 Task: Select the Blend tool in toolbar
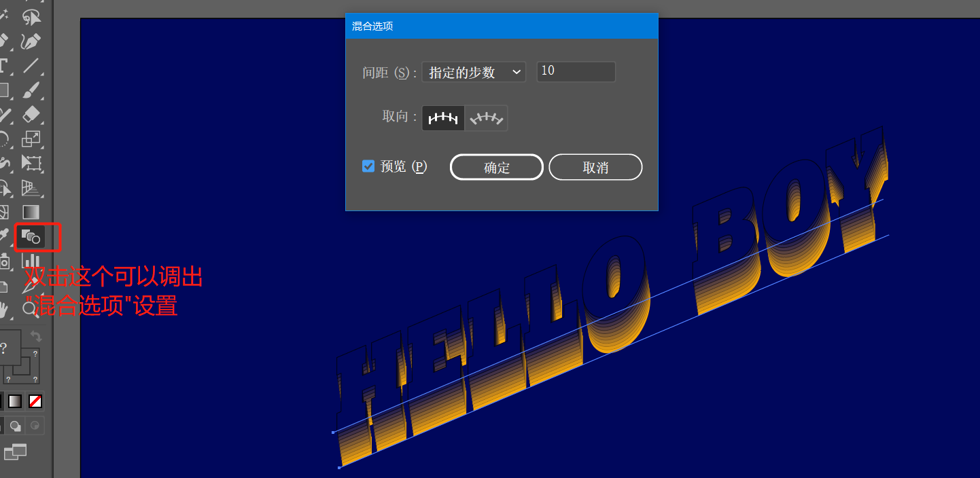[x=31, y=237]
